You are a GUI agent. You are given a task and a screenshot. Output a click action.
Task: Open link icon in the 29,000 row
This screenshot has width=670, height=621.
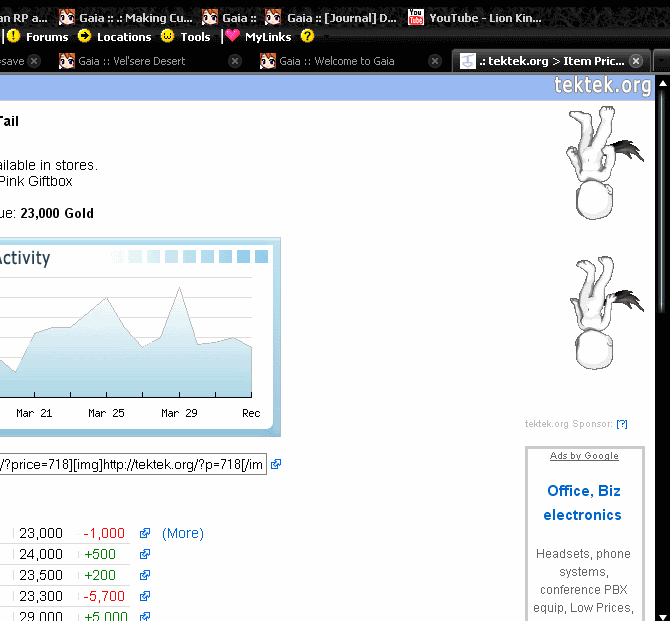tap(145, 616)
